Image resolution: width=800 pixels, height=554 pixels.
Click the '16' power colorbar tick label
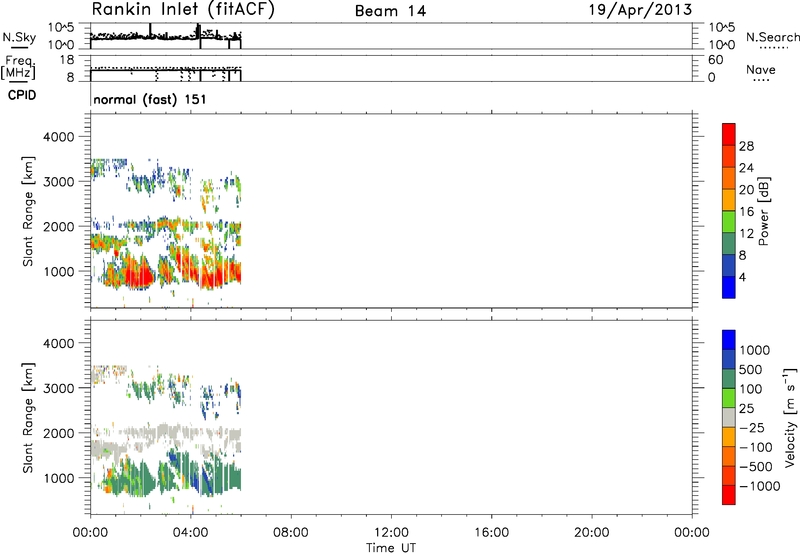point(746,212)
